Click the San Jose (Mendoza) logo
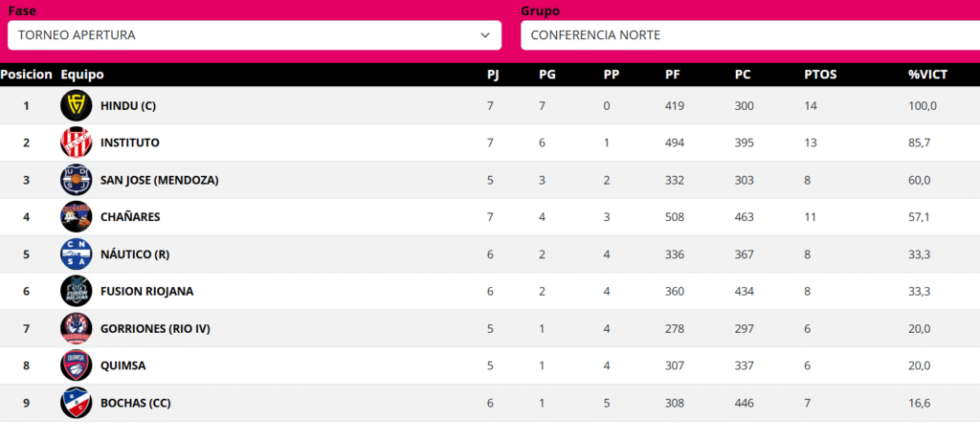 pos(76,180)
